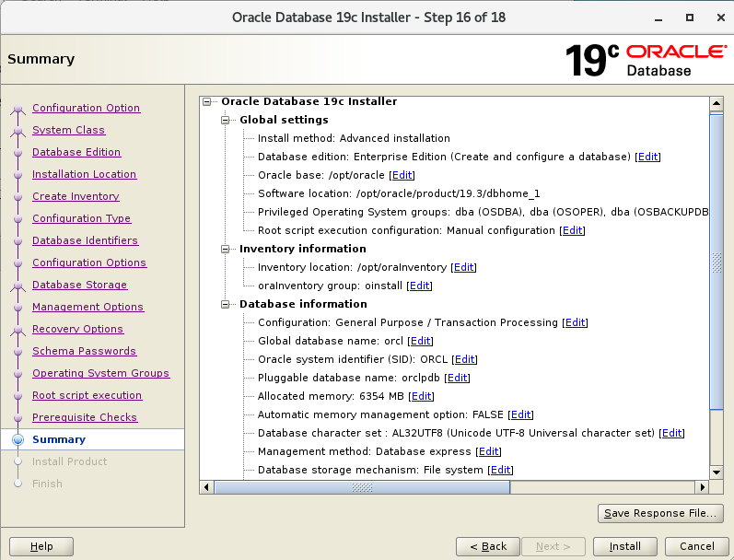Collapse the Global settings tree section
734x560 pixels.
tap(225, 120)
